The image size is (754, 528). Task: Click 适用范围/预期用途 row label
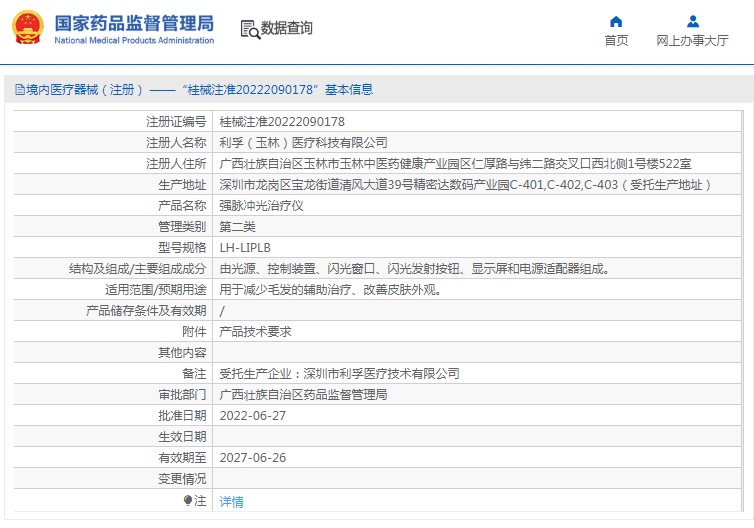156,290
